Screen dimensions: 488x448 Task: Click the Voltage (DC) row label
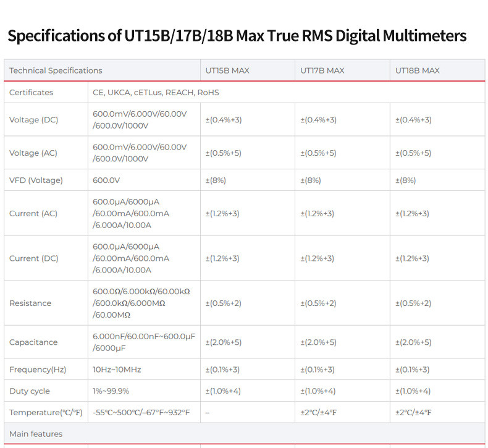[33, 120]
